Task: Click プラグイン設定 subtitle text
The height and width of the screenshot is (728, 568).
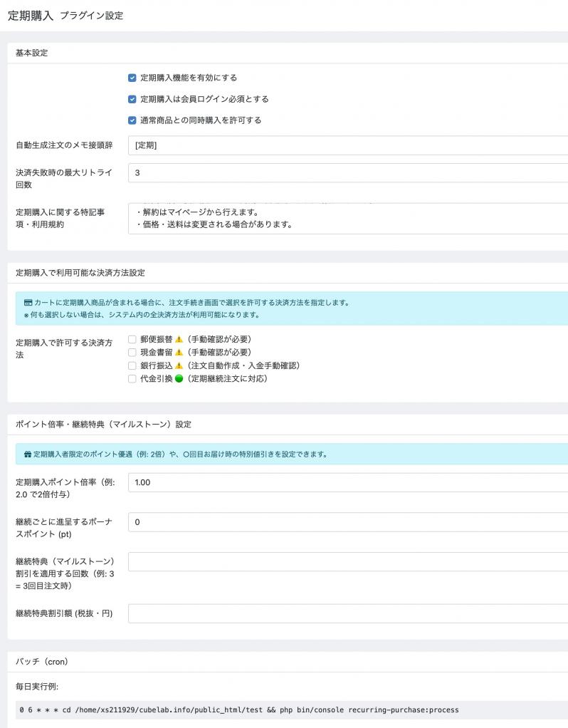Action: 91,16
